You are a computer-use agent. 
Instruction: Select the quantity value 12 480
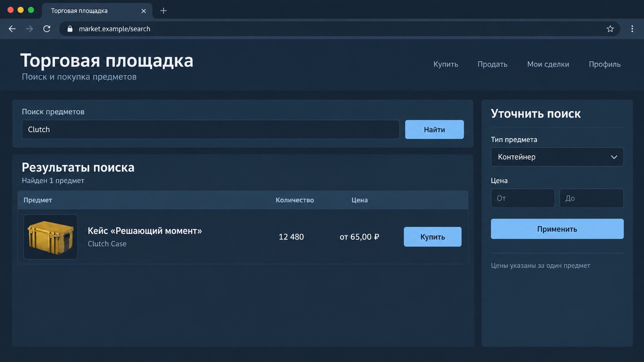[291, 237]
